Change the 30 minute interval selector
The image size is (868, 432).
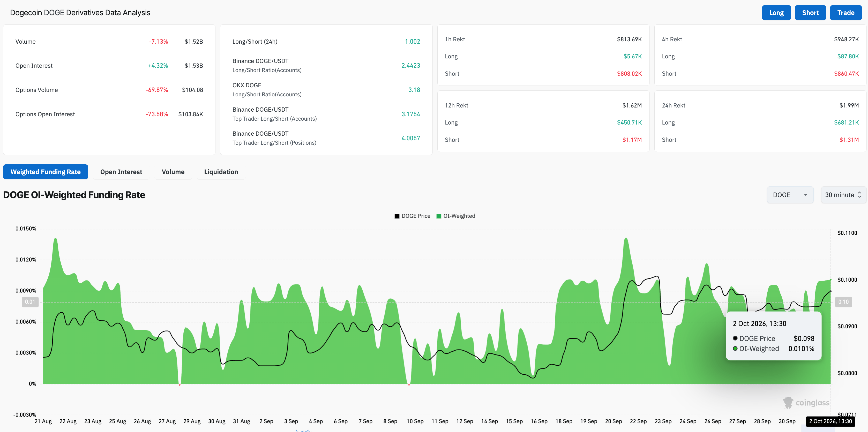[843, 195]
